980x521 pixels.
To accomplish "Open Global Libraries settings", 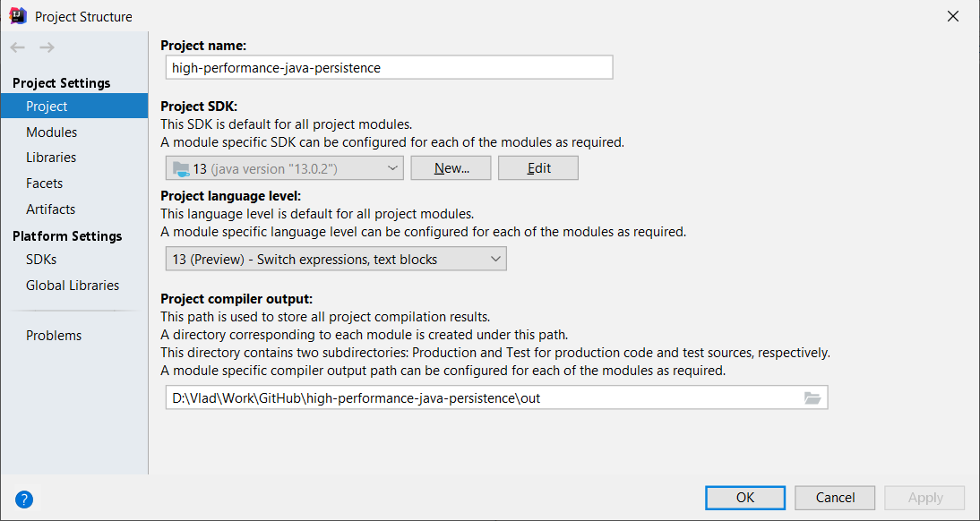I will (x=73, y=286).
